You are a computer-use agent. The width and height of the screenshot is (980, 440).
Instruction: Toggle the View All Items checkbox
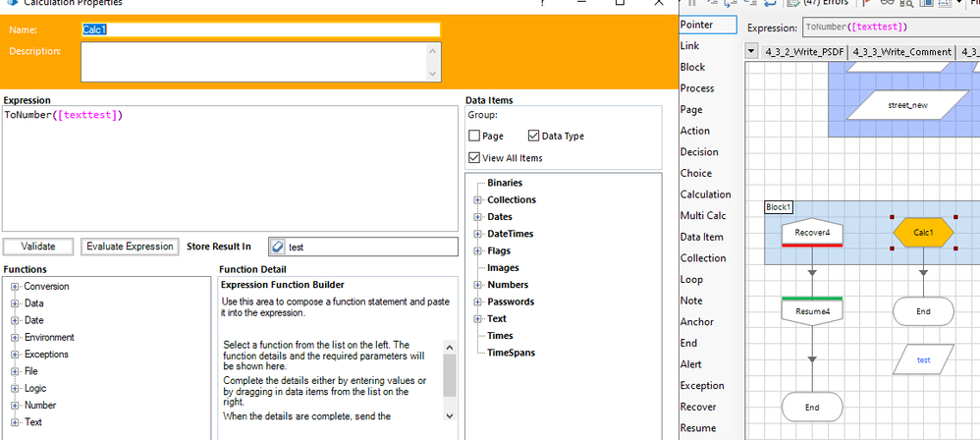click(475, 158)
